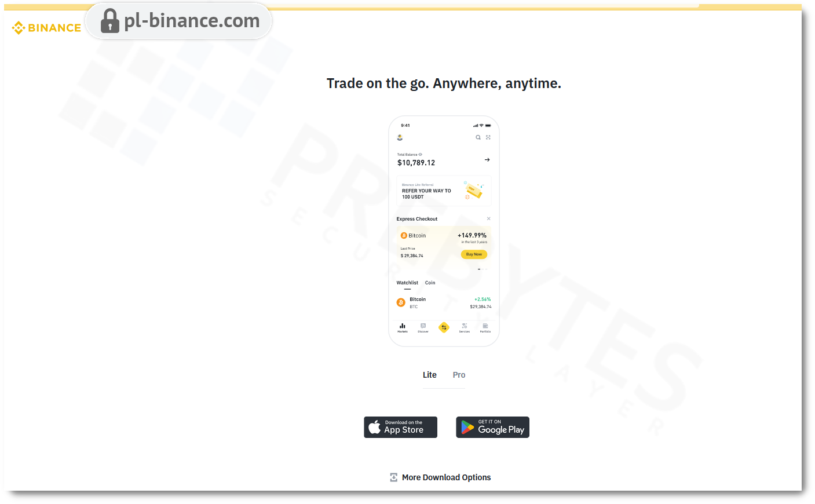815x504 pixels.
Task: Open the Services tab in bottom navigation
Action: [465, 328]
